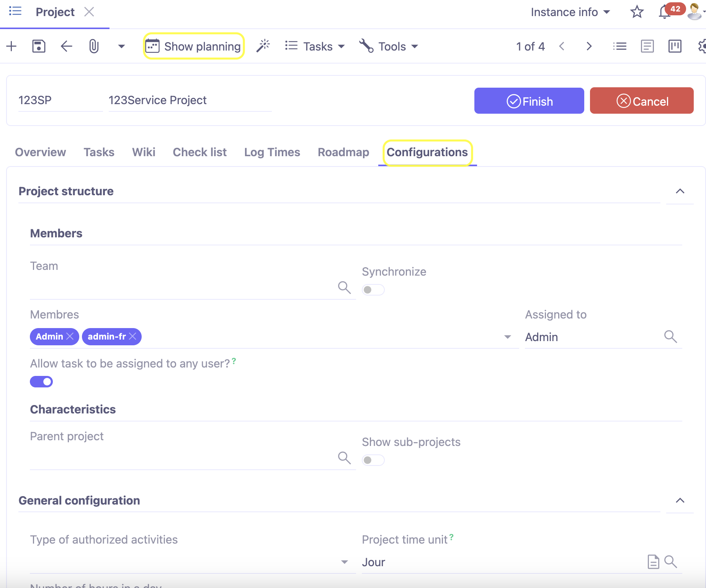The width and height of the screenshot is (706, 588).
Task: Click the notification bell showing 42 alerts
Action: pos(664,12)
